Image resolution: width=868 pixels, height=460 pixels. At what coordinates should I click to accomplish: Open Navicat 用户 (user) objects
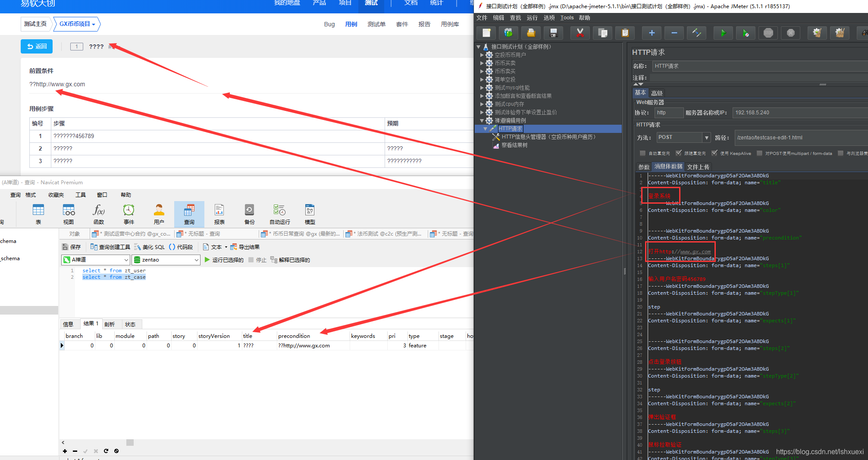159,214
